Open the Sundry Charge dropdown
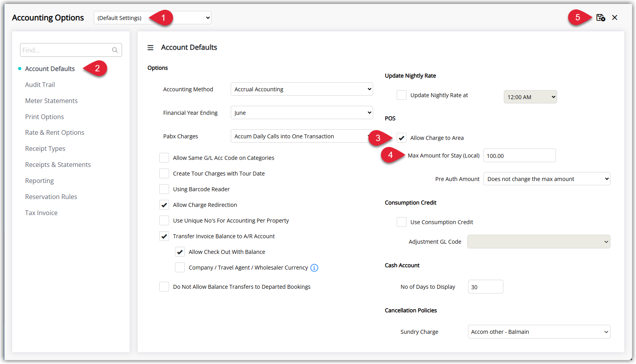This screenshot has height=364, width=636. [x=539, y=331]
